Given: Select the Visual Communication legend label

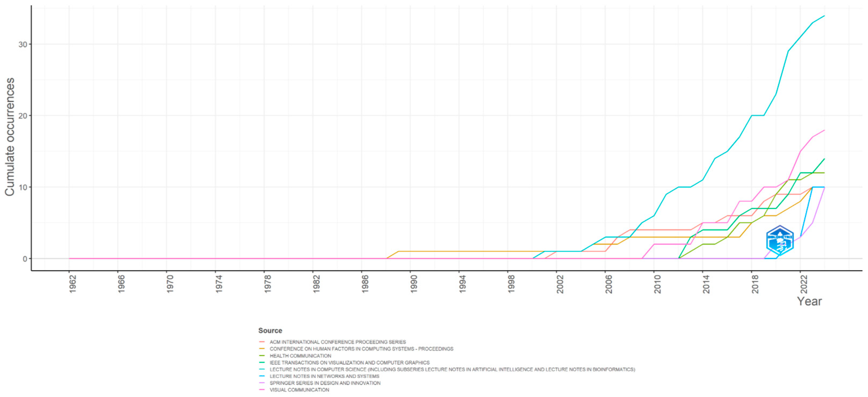Looking at the screenshot, I should click(x=299, y=389).
